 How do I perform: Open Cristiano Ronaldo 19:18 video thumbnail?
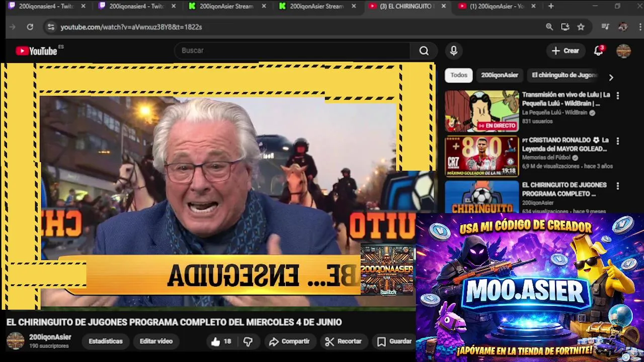click(481, 156)
